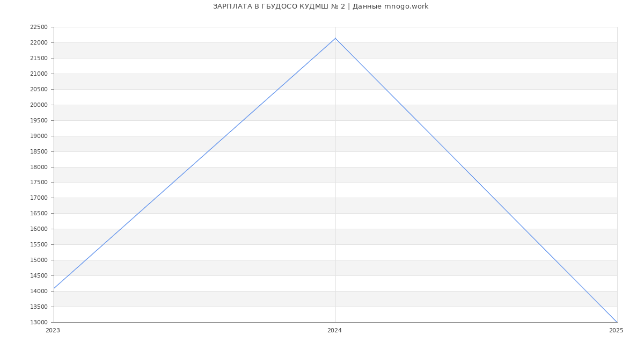Click the 15000 y-axis label
Viewport: 644px width, 349px height.
coord(39,260)
